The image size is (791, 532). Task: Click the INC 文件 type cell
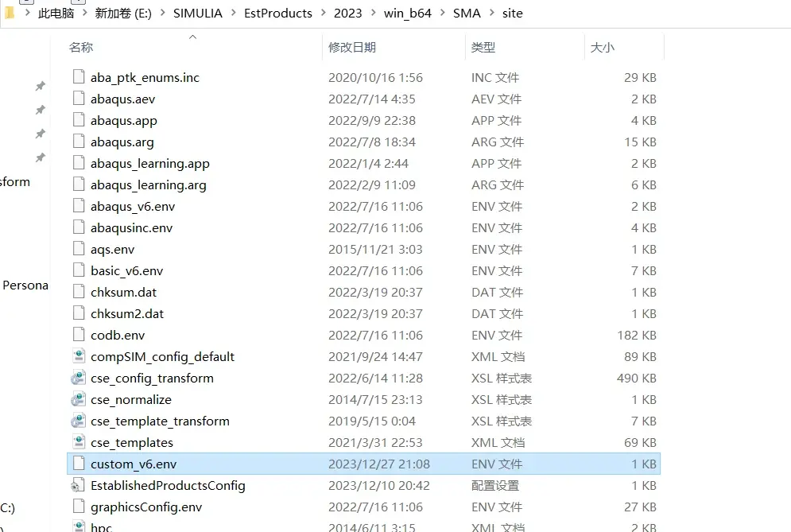pyautogui.click(x=495, y=78)
